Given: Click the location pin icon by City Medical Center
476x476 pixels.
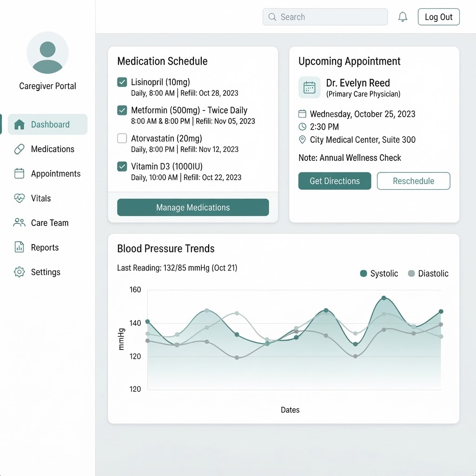Looking at the screenshot, I should point(302,139).
